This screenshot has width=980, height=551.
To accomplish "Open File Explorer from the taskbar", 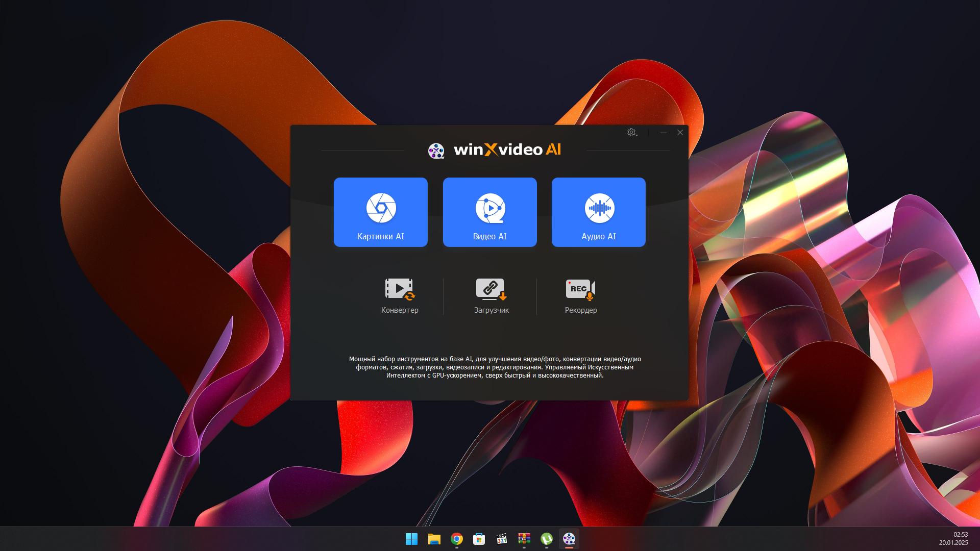I will click(434, 539).
